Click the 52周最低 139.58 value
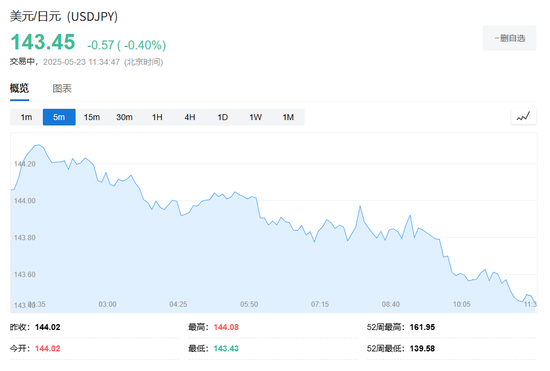The height and width of the screenshot is (371, 550). pos(422,349)
